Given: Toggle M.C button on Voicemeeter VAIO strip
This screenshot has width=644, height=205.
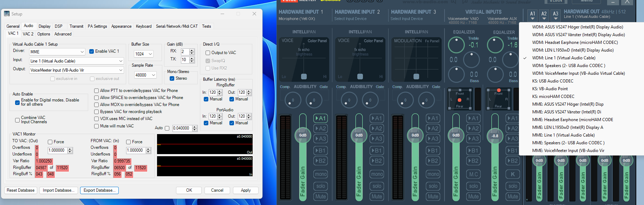Looking at the screenshot, I should [x=473, y=174].
